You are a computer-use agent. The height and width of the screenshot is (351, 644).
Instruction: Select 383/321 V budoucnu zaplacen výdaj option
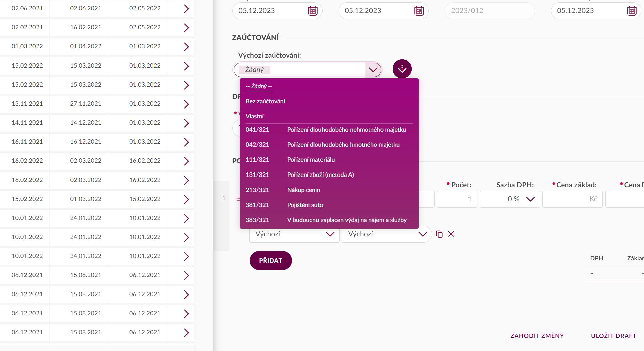point(329,220)
